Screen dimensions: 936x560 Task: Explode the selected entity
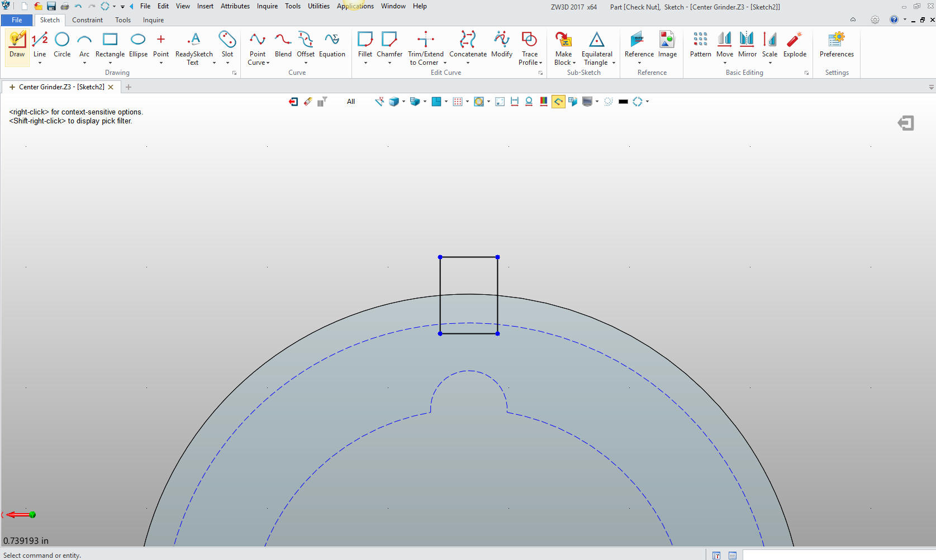point(795,45)
